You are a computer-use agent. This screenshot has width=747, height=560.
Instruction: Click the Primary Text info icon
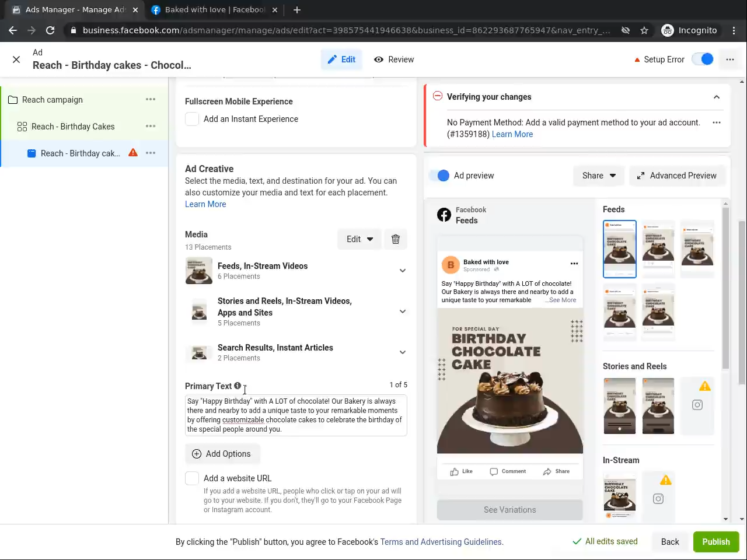238,386
